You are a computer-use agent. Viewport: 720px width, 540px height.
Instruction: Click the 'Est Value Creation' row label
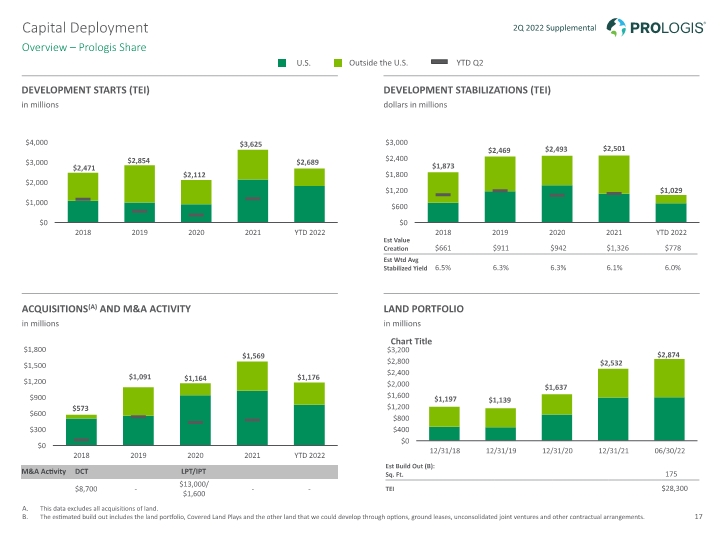click(x=397, y=244)
